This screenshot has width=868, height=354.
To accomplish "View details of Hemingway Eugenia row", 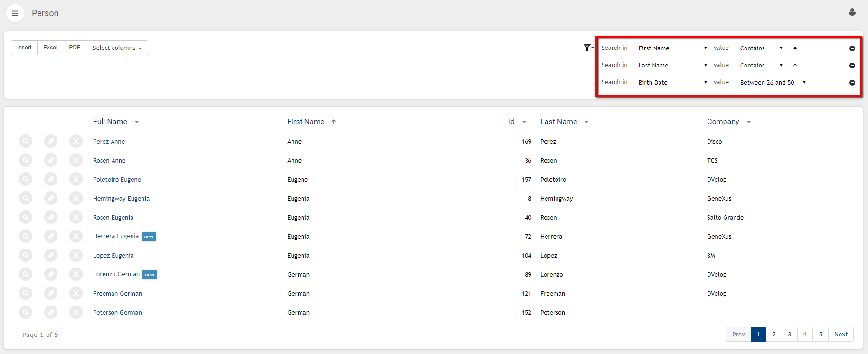I will point(26,198).
